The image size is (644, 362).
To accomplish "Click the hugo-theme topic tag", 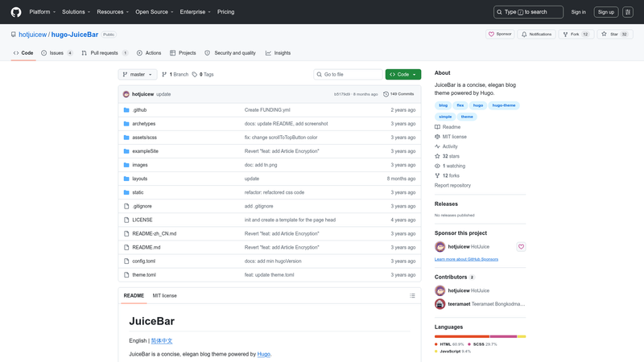I will click(504, 105).
